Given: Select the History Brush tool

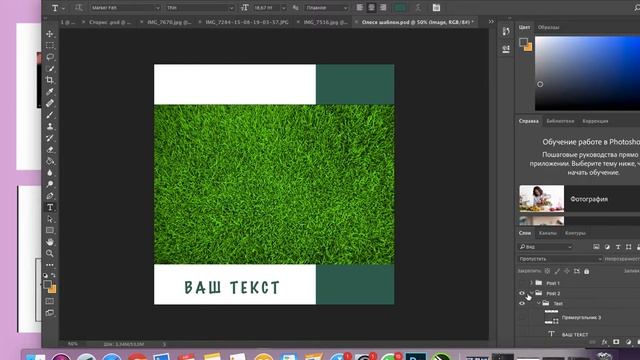Looking at the screenshot, I should pyautogui.click(x=50, y=138).
